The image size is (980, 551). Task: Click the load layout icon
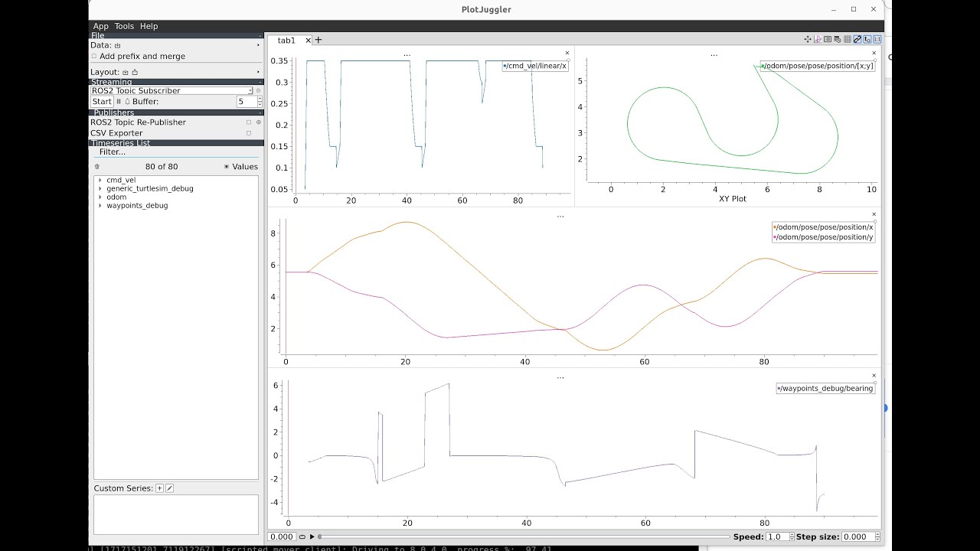pyautogui.click(x=125, y=72)
